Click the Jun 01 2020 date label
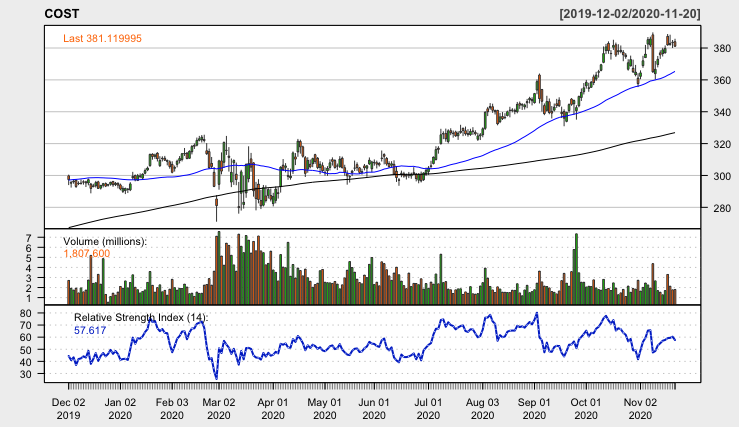 (x=374, y=409)
